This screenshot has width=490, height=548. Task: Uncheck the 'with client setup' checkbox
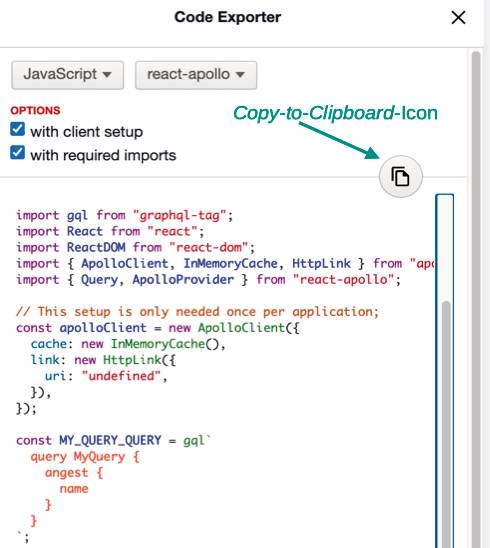click(x=17, y=129)
